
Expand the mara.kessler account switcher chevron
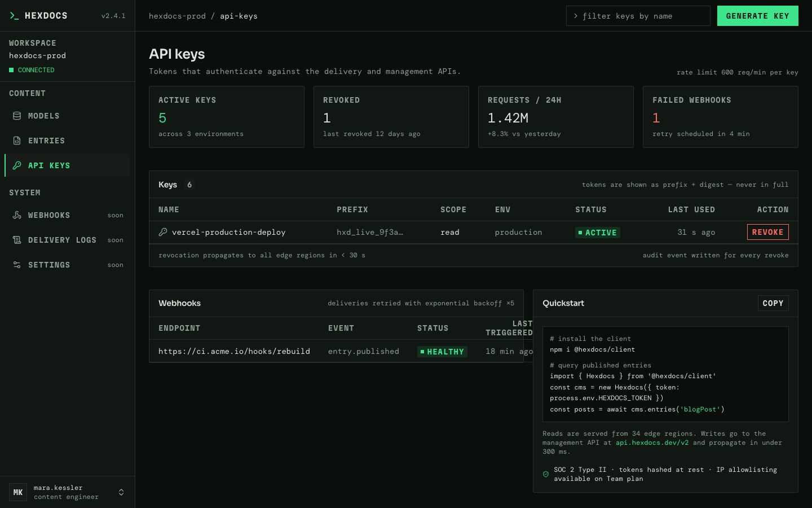(x=121, y=492)
